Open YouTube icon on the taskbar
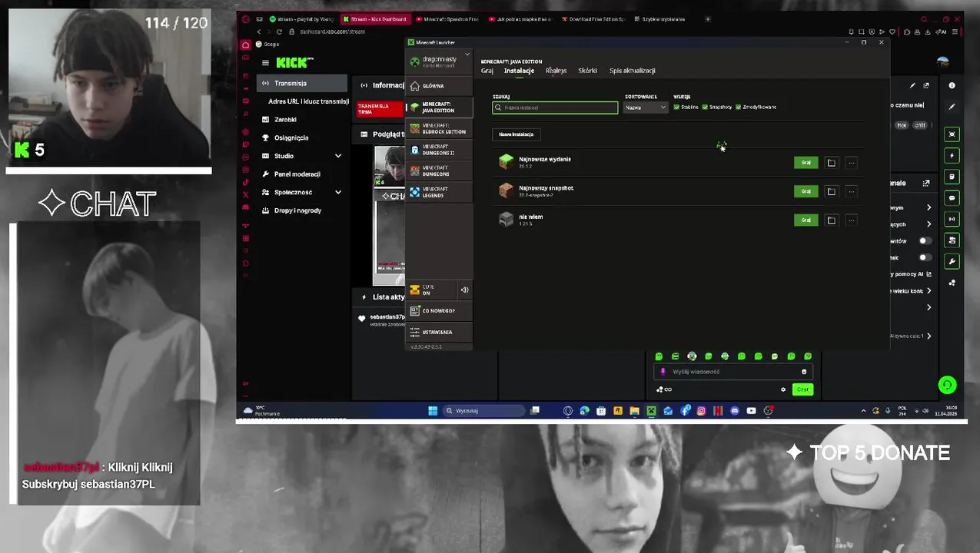Screen dimensions: 980x553 pos(751,411)
